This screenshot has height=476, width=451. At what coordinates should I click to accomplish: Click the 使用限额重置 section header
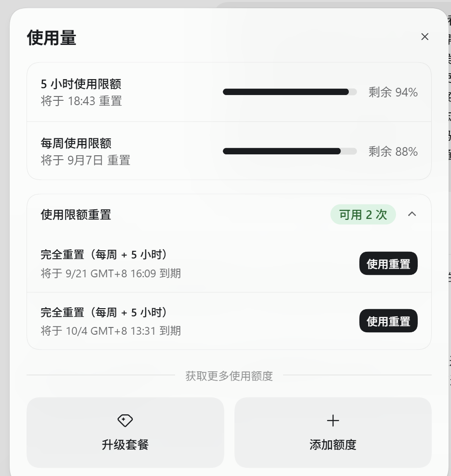[x=76, y=215]
